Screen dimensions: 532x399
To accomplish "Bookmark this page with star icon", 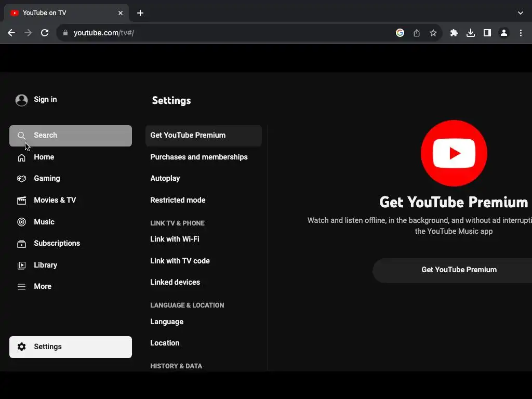I will point(433,33).
